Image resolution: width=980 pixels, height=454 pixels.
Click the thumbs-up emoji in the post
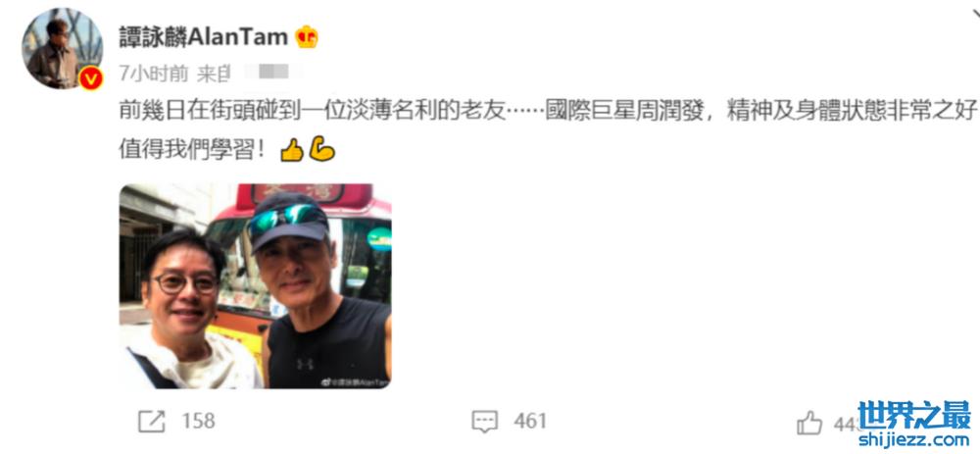[x=291, y=150]
